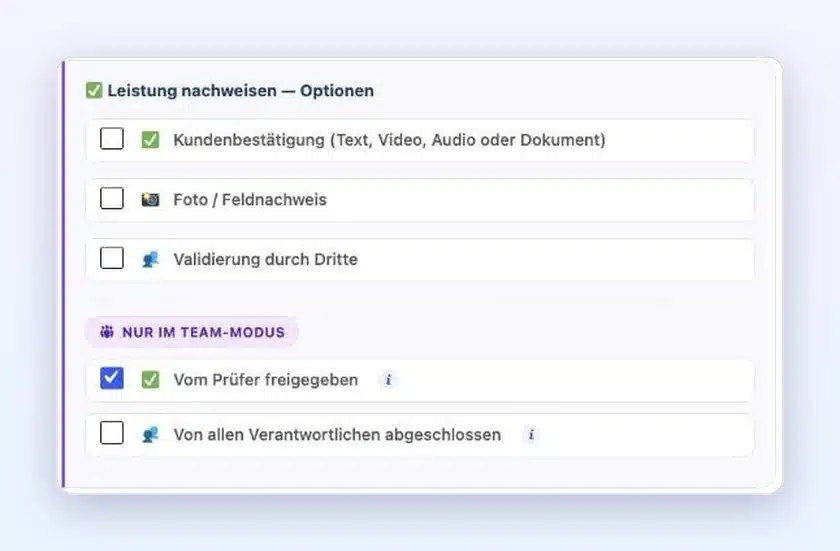Uncheck the Vom Prüfer freigegeben checkbox

point(111,378)
